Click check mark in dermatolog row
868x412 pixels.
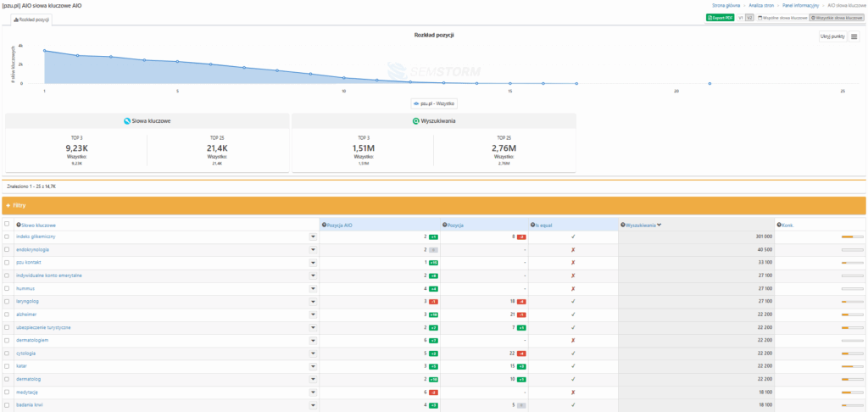tap(574, 379)
